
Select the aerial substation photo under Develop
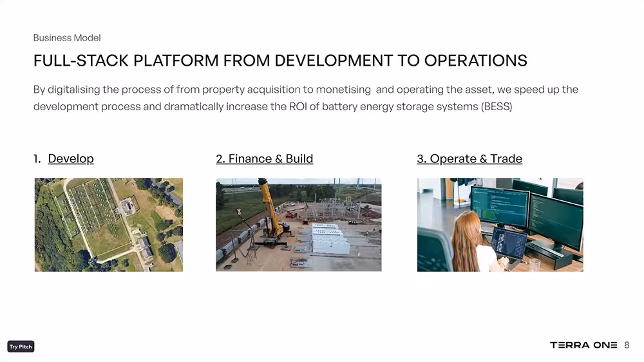pyautogui.click(x=109, y=225)
